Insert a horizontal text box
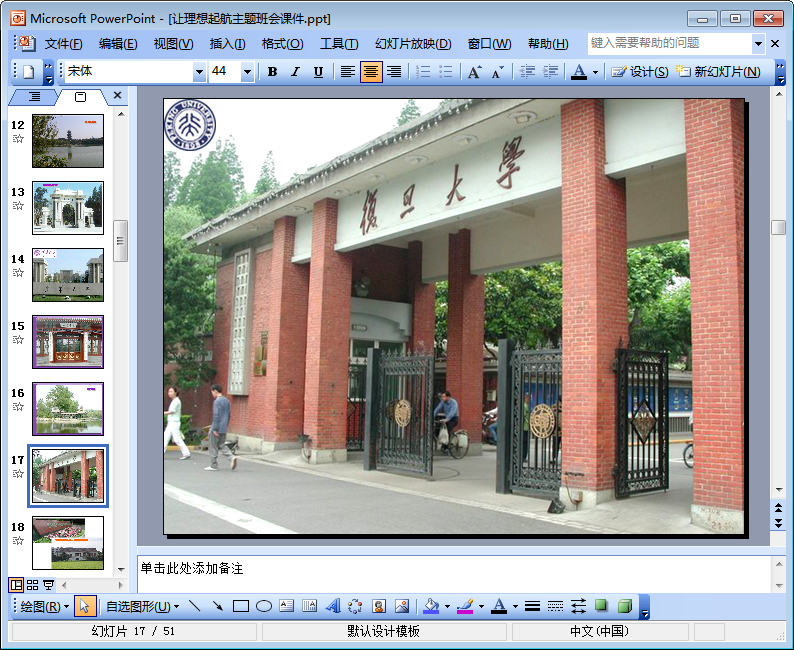 tap(287, 606)
